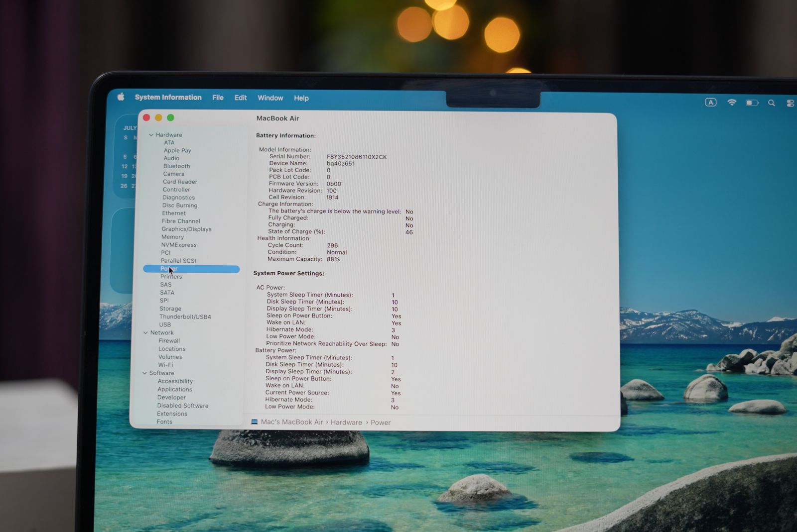Viewport: 797px width, 532px height.
Task: Select Applications under Software
Action: (174, 389)
